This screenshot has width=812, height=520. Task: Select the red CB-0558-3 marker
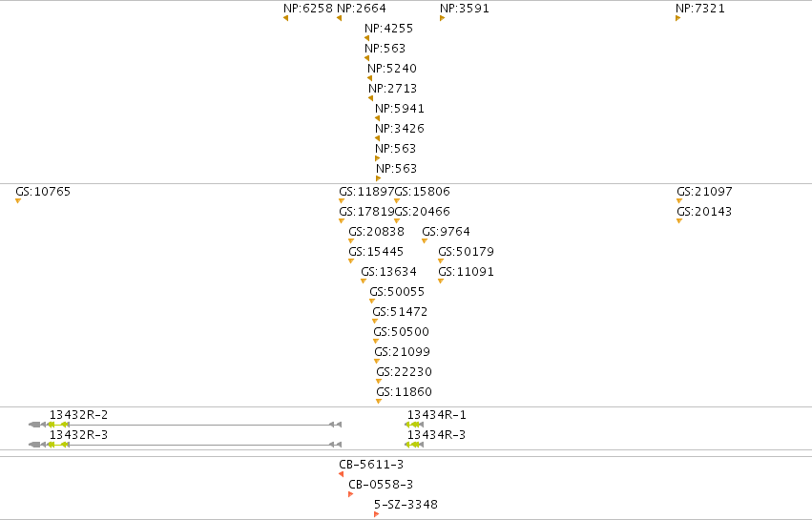pyautogui.click(x=350, y=494)
